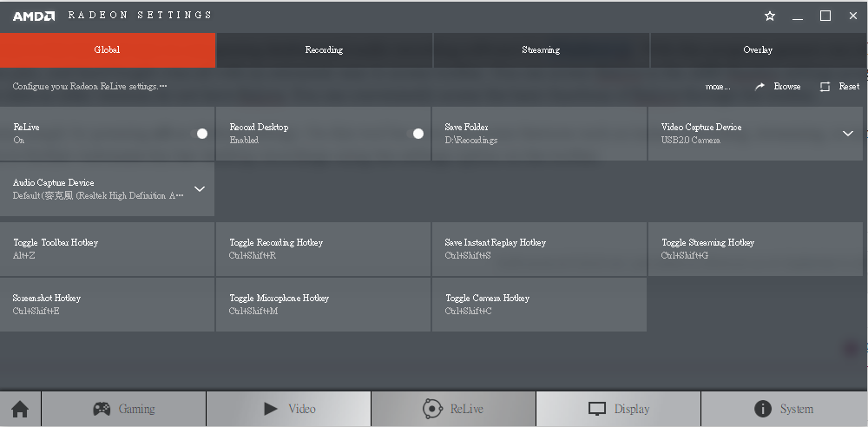Edit the Toggle Microphone Hotkey tile
Image resolution: width=868 pixels, height=427 pixels.
(x=323, y=305)
